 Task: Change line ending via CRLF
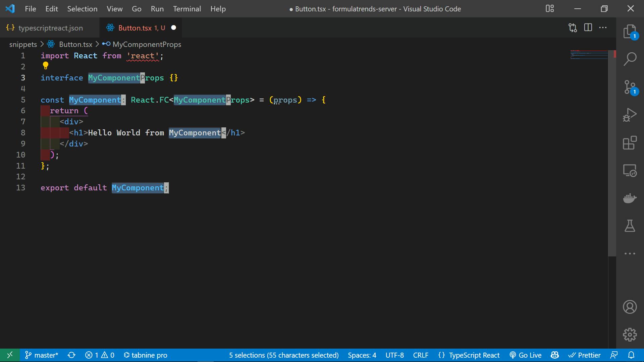421,355
